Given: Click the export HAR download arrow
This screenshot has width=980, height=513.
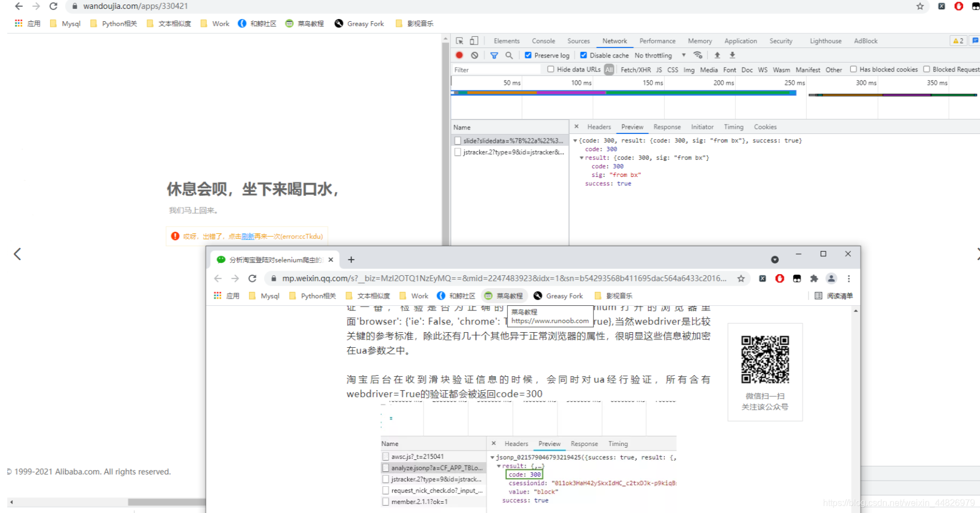Looking at the screenshot, I should tap(732, 55).
